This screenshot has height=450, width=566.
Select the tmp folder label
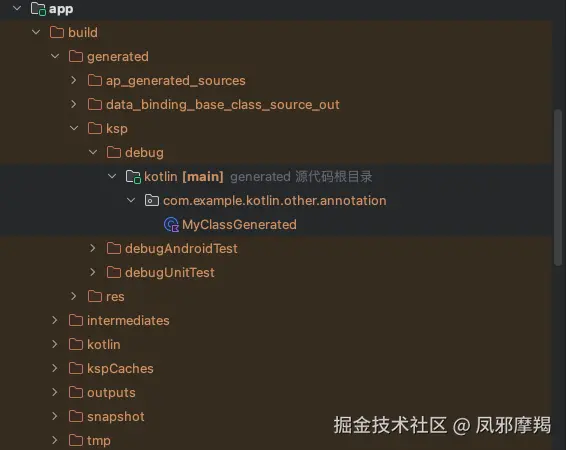click(99, 441)
